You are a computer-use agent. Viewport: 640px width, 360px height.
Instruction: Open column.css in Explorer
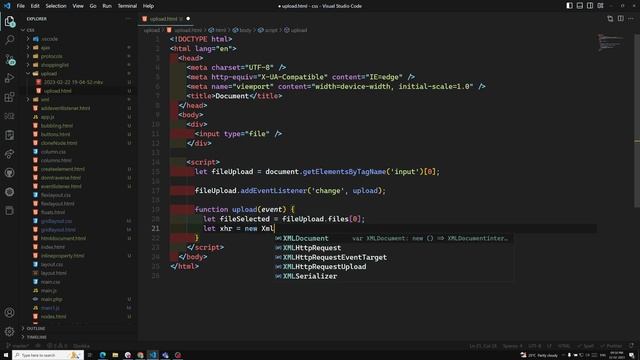[x=78, y=151]
